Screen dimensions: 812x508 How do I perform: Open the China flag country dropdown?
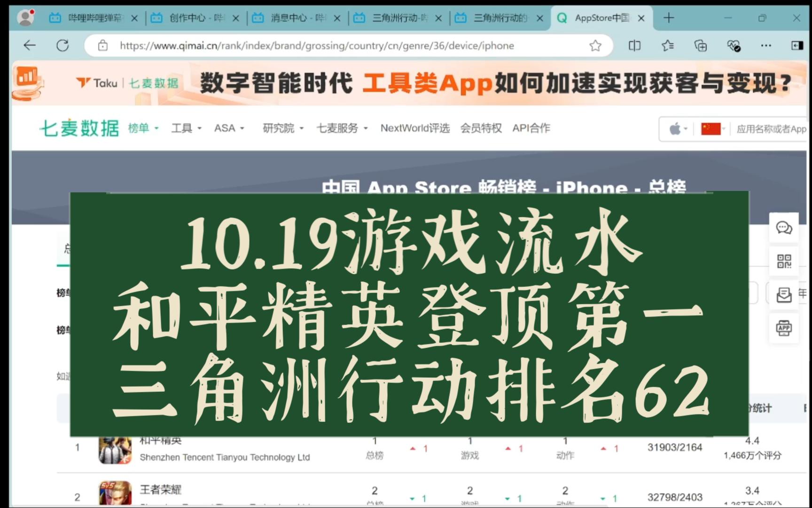[x=713, y=128]
